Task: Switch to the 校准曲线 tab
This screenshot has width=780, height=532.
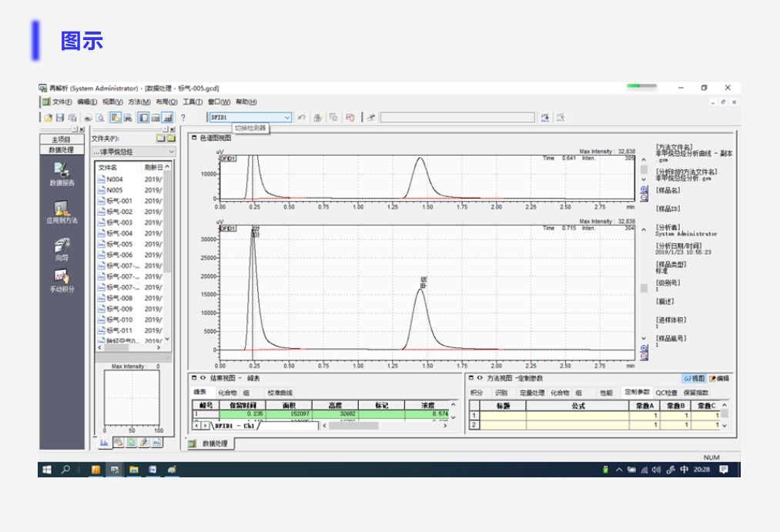Action: tap(280, 393)
